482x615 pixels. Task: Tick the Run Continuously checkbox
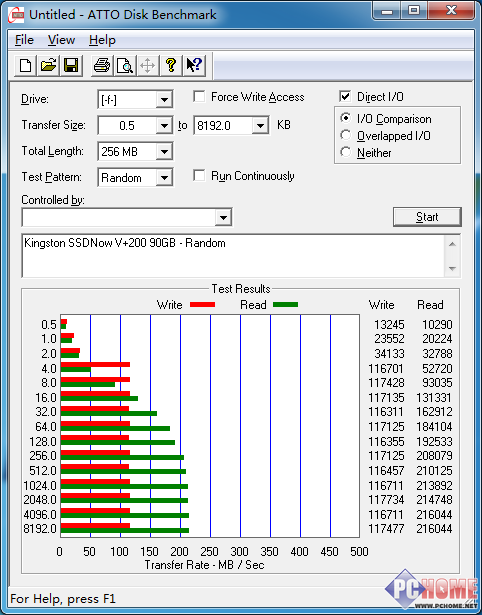pyautogui.click(x=199, y=176)
